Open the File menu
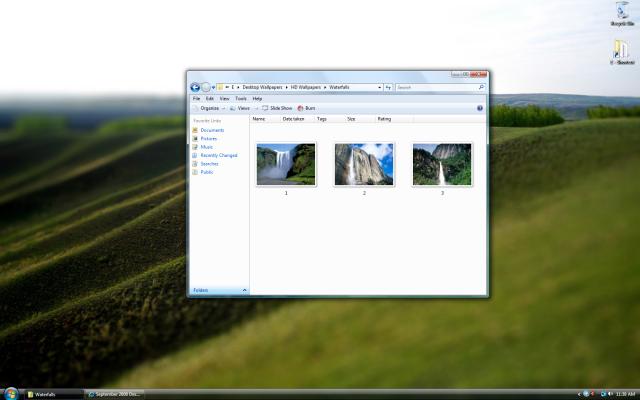This screenshot has width=640, height=400. (196, 99)
